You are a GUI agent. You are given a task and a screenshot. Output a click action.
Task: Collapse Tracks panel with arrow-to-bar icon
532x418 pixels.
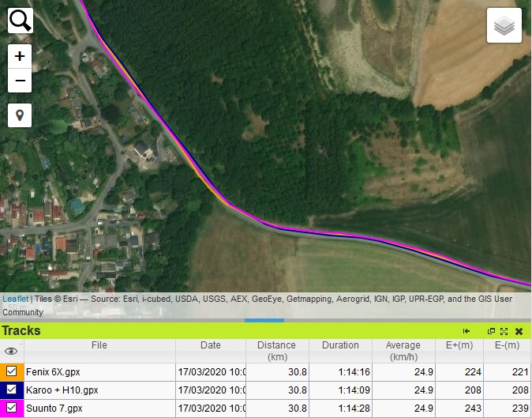(x=466, y=331)
